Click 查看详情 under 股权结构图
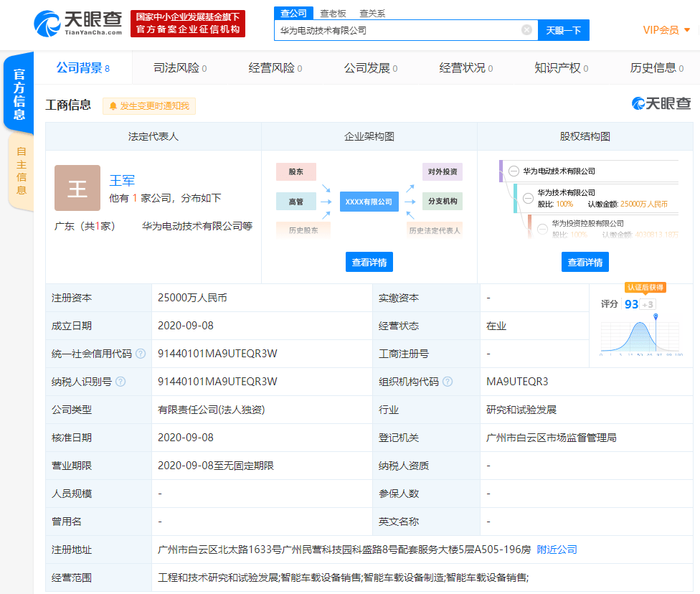This screenshot has width=700, height=594. click(x=585, y=262)
